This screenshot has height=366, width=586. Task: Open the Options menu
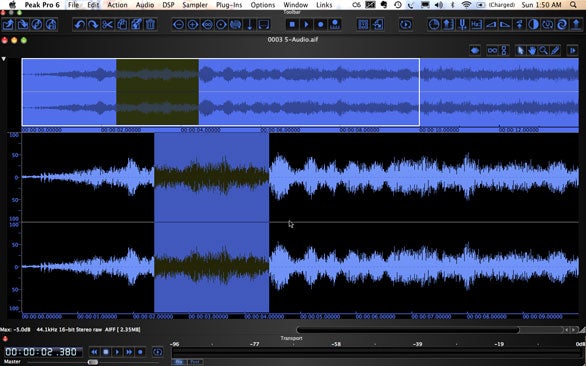tap(263, 5)
